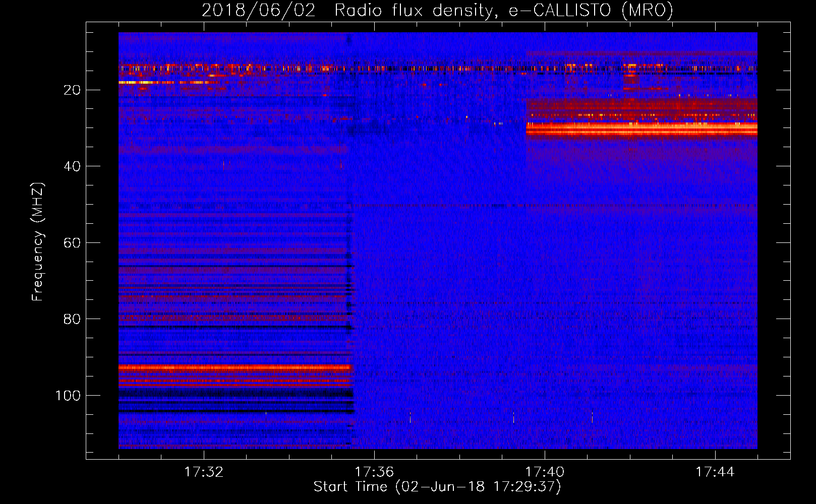Click the 'Start Time (02-Jun-18 17:29:37)' label
This screenshot has width=816, height=504.
pos(437,487)
